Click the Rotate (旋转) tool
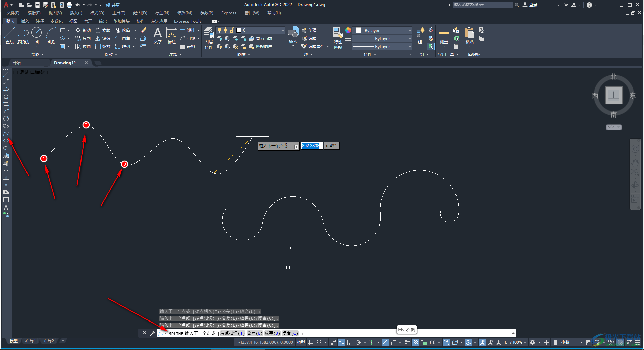 (103, 30)
